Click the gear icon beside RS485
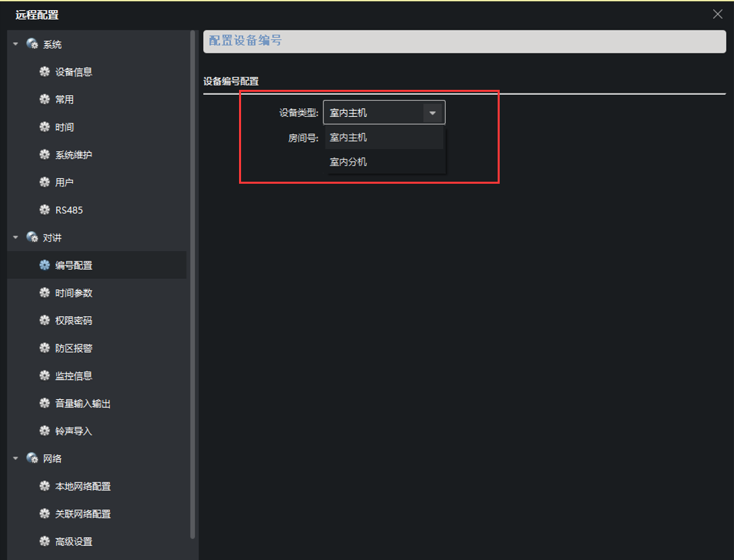Image resolution: width=734 pixels, height=560 pixels. coord(45,210)
